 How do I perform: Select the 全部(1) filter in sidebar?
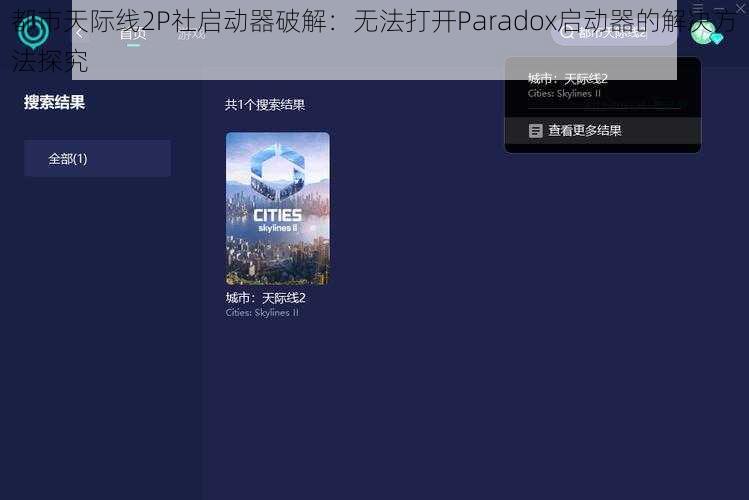coord(97,159)
